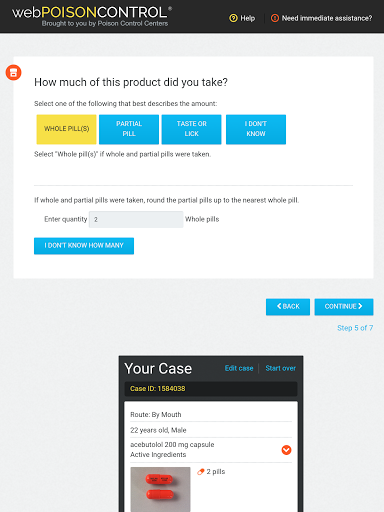Viewport: 384px width, 512px height.
Task: Select the I Don't Know option
Action: point(256,129)
